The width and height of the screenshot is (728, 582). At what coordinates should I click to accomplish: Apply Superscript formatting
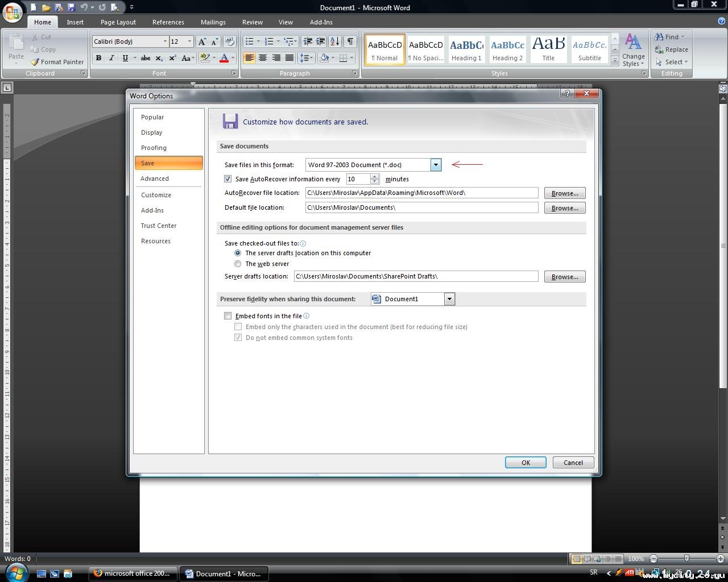172,58
